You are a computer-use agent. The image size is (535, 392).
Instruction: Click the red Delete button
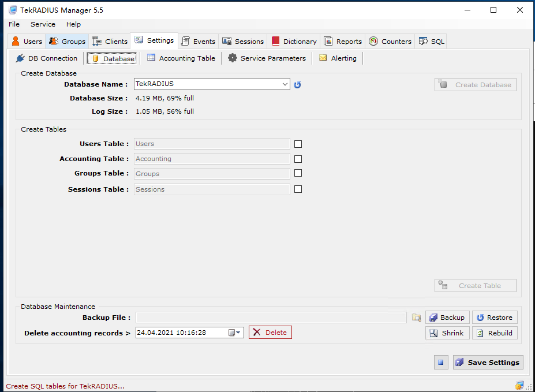pos(270,333)
